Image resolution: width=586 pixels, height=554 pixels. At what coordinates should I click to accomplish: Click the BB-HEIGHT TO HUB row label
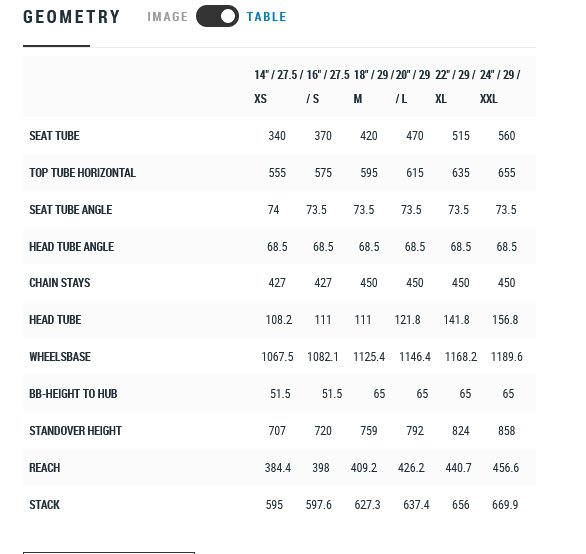pyautogui.click(x=73, y=394)
